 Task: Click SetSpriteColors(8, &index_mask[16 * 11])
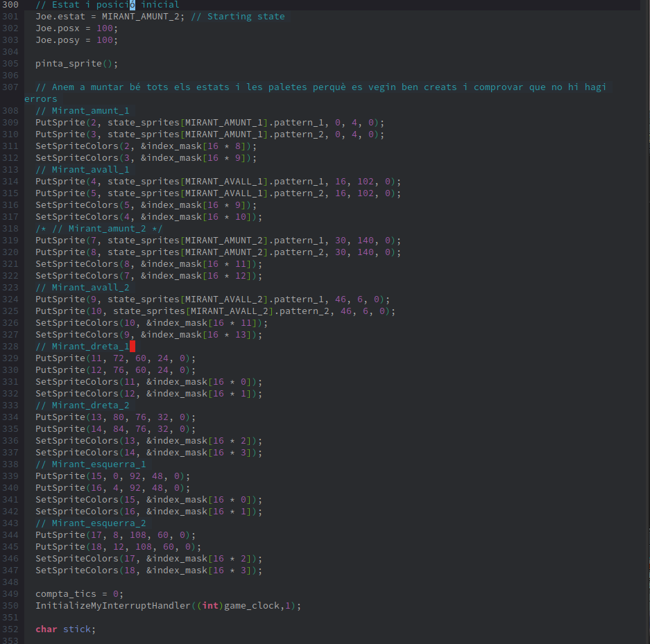click(x=149, y=264)
